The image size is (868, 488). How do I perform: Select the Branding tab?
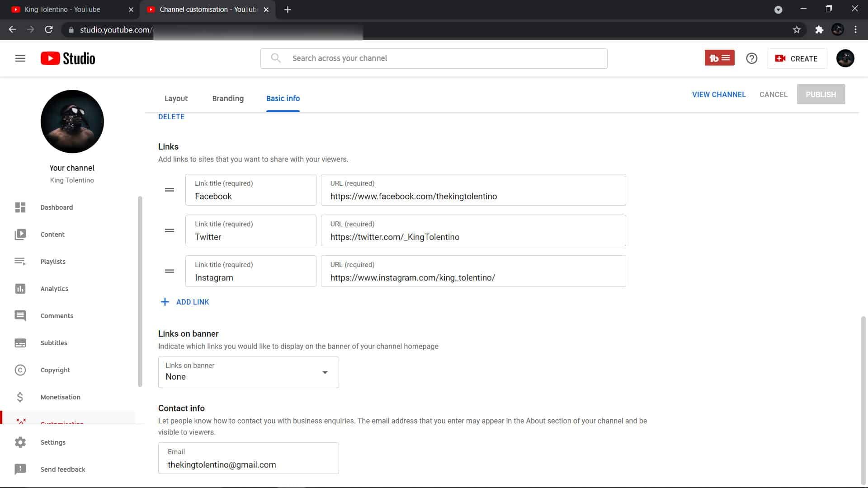(x=228, y=99)
